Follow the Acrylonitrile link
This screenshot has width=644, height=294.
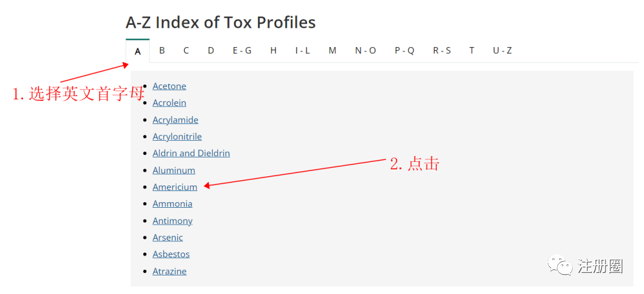pyautogui.click(x=177, y=136)
